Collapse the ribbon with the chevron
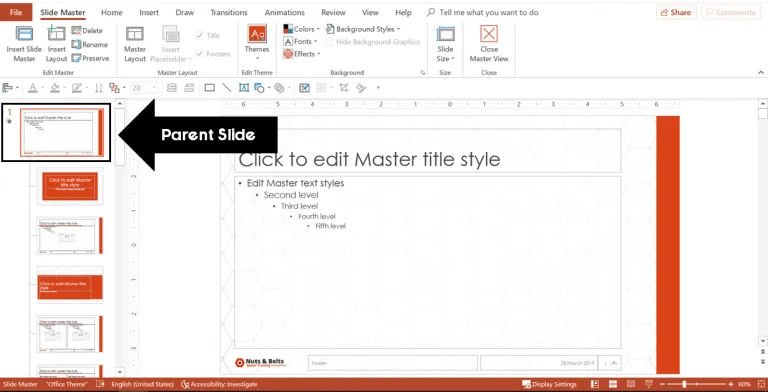This screenshot has width=768, height=392. pos(761,73)
